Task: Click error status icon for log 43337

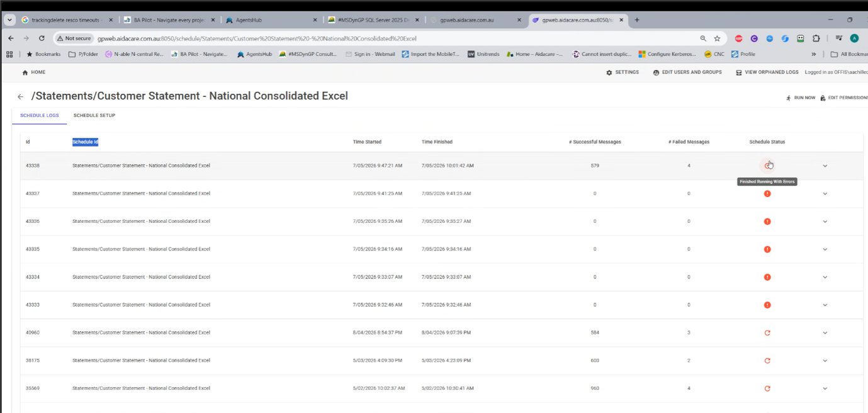Action: (x=767, y=193)
